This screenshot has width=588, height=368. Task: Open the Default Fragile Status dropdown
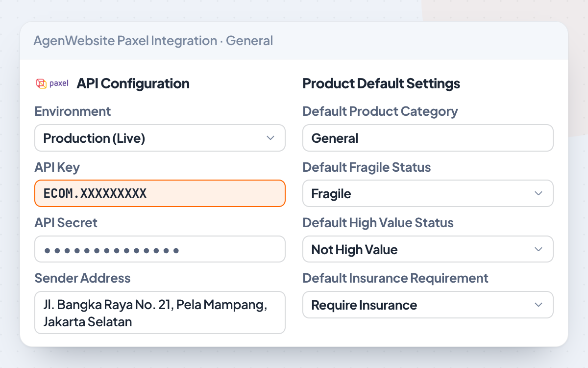pyautogui.click(x=428, y=193)
